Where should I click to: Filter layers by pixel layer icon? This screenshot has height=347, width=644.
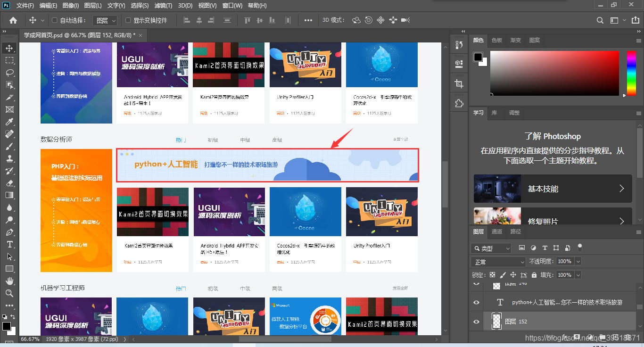pyautogui.click(x=522, y=248)
